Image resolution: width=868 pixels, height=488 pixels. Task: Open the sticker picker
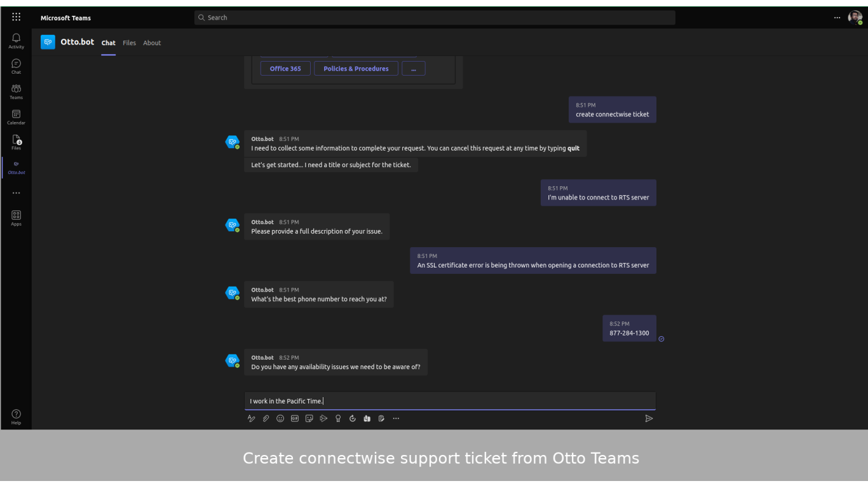click(x=309, y=418)
